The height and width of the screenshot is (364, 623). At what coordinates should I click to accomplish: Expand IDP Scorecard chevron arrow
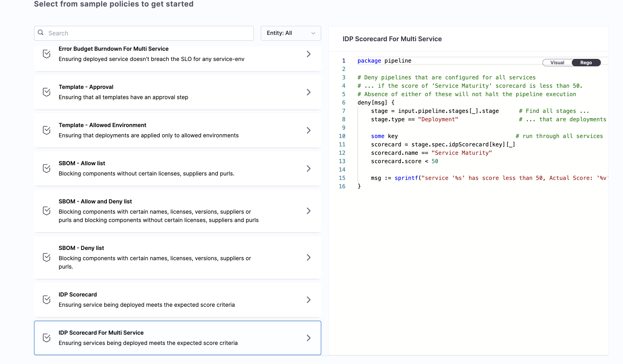pos(308,300)
